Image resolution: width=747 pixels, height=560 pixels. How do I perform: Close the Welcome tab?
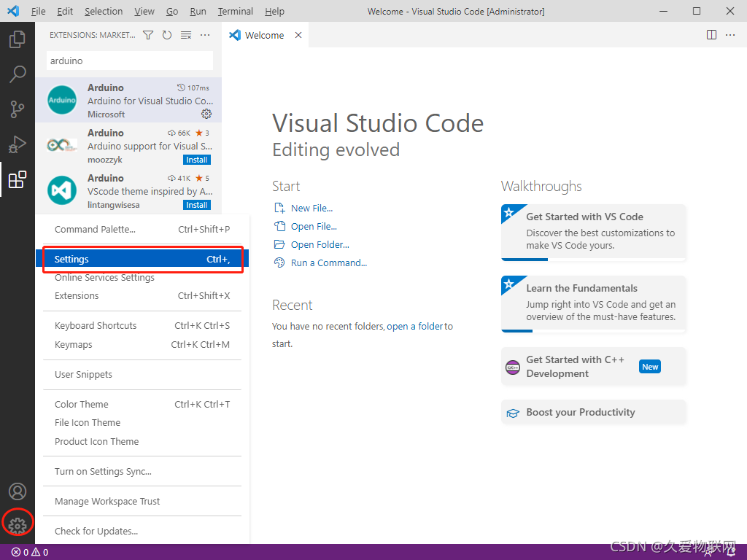coord(298,35)
